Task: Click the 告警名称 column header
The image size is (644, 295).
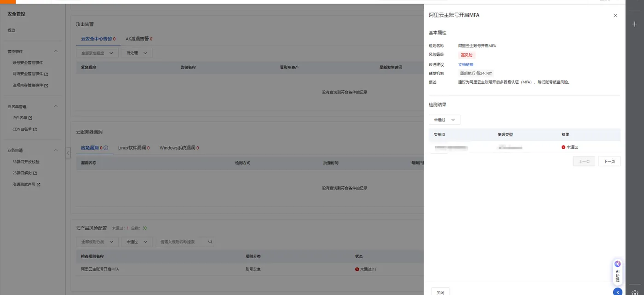Action: pyautogui.click(x=188, y=68)
